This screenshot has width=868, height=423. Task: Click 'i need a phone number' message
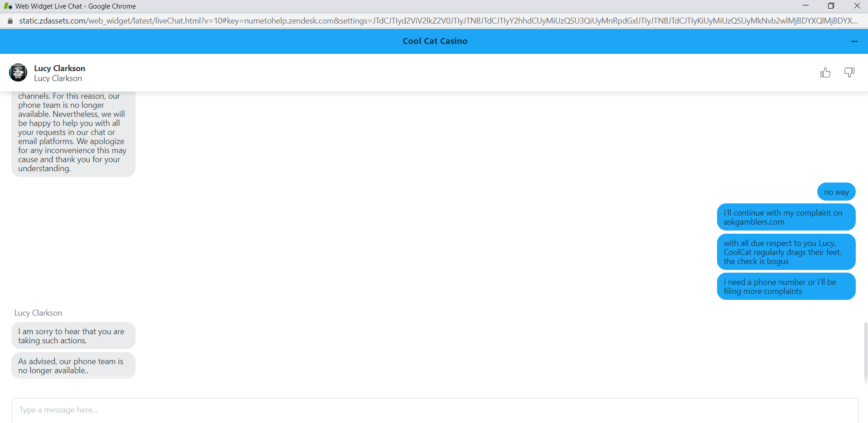786,286
